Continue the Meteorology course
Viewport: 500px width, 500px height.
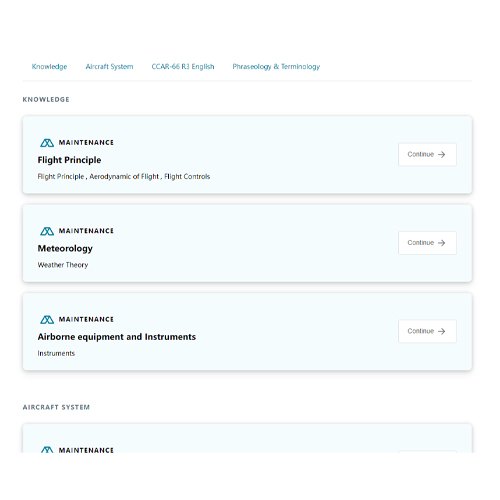pyautogui.click(x=427, y=243)
